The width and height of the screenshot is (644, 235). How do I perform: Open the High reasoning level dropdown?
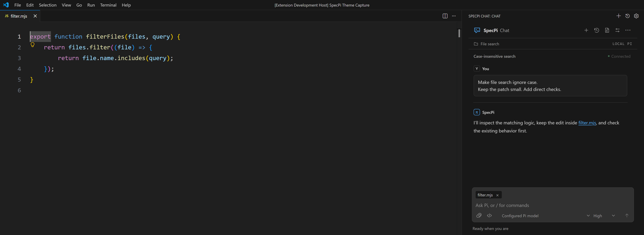pyautogui.click(x=604, y=216)
